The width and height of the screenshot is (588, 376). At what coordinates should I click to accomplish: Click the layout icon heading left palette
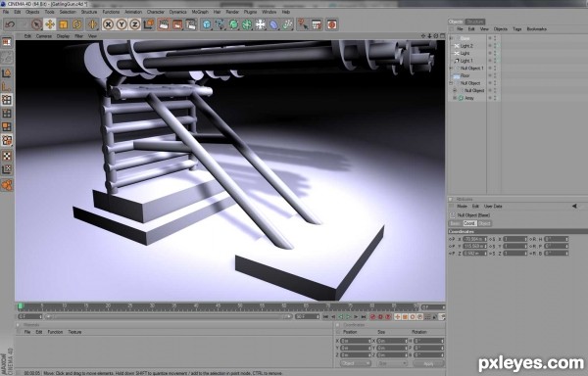click(7, 41)
